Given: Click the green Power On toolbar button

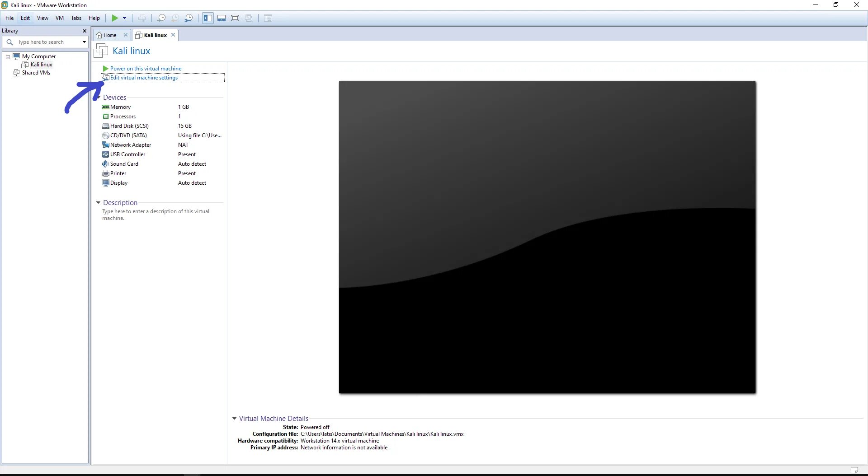Looking at the screenshot, I should click(115, 18).
